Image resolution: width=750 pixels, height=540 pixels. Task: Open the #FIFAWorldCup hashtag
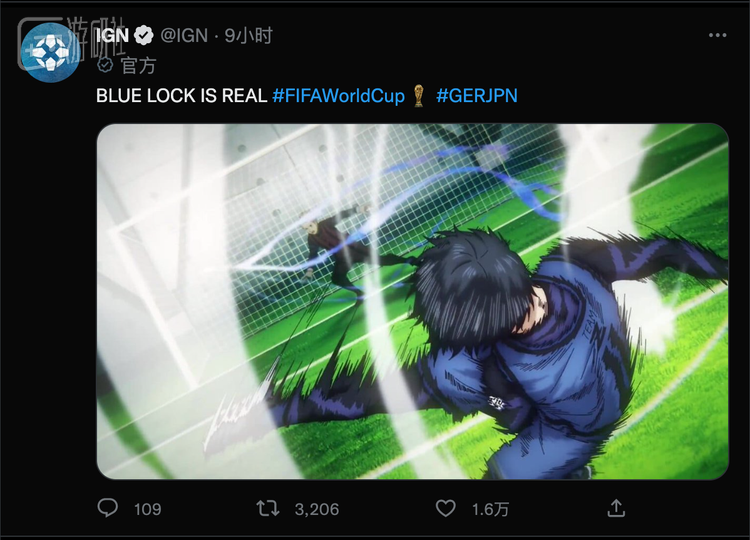tap(339, 96)
